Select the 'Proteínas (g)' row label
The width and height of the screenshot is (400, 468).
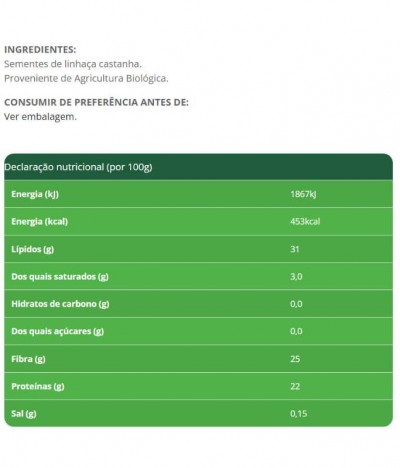[x=38, y=386]
